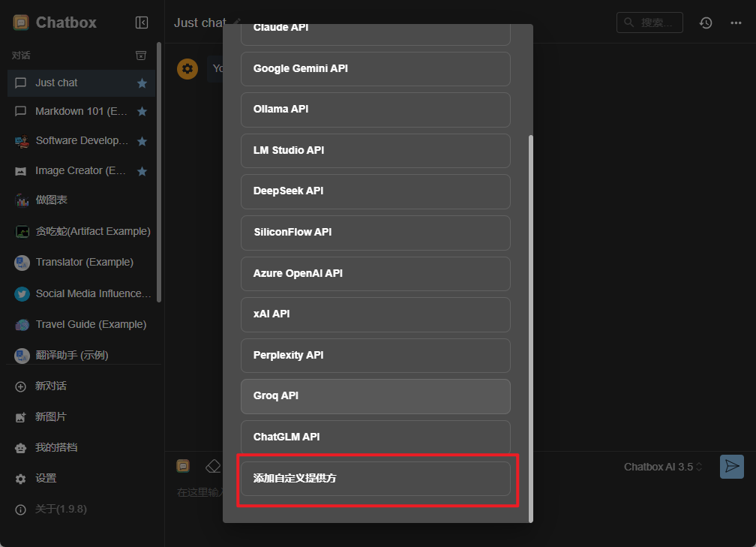The height and width of the screenshot is (547, 756).
Task: Toggle star on Image Creator conversation
Action: 142,171
